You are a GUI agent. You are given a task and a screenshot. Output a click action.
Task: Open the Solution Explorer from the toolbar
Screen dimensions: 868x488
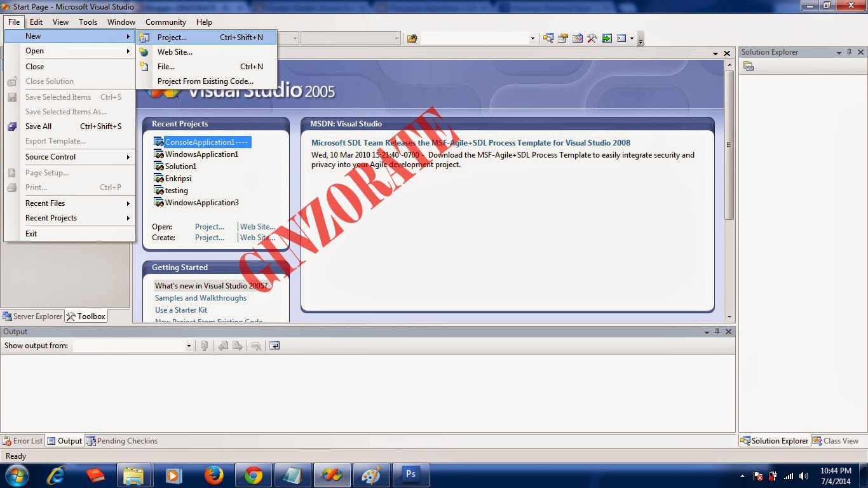(x=548, y=38)
